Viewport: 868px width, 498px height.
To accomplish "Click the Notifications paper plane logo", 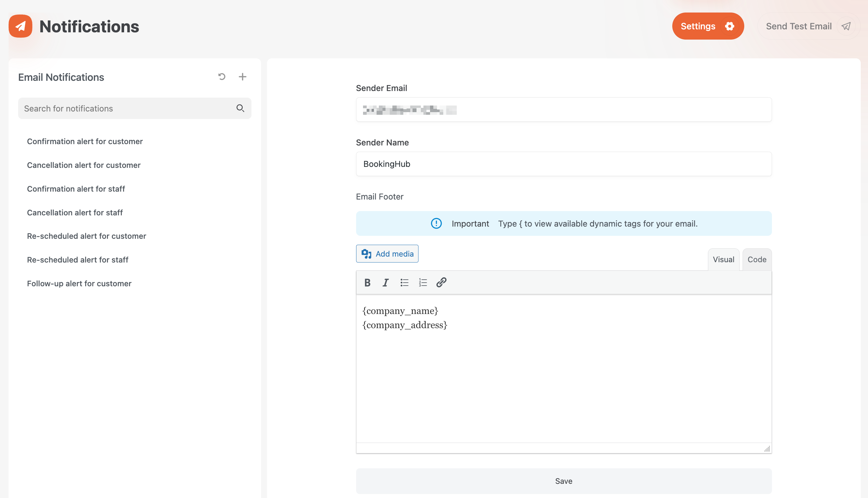I will (20, 26).
